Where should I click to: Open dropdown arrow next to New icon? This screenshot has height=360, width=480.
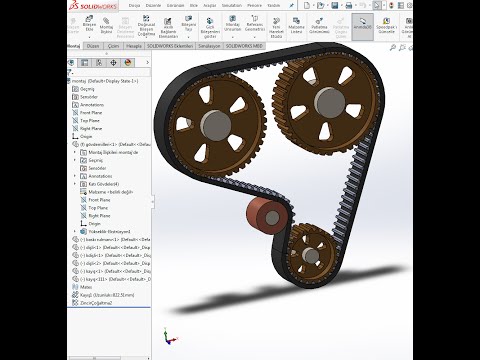point(313,6)
